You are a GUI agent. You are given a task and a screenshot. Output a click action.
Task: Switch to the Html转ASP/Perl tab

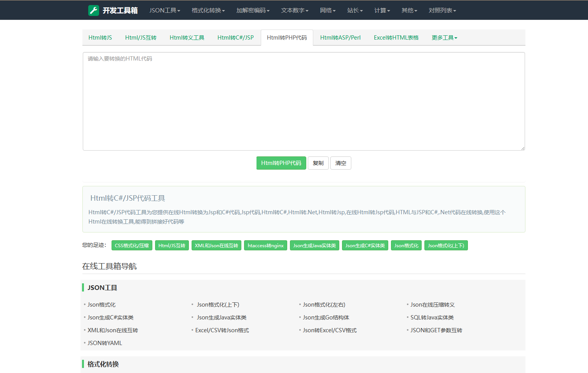340,38
